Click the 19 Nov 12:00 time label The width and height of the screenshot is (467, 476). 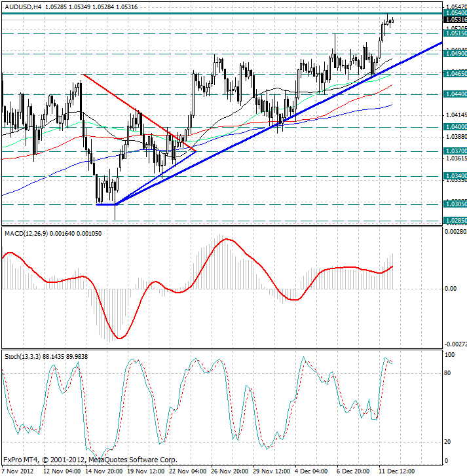[146, 471]
